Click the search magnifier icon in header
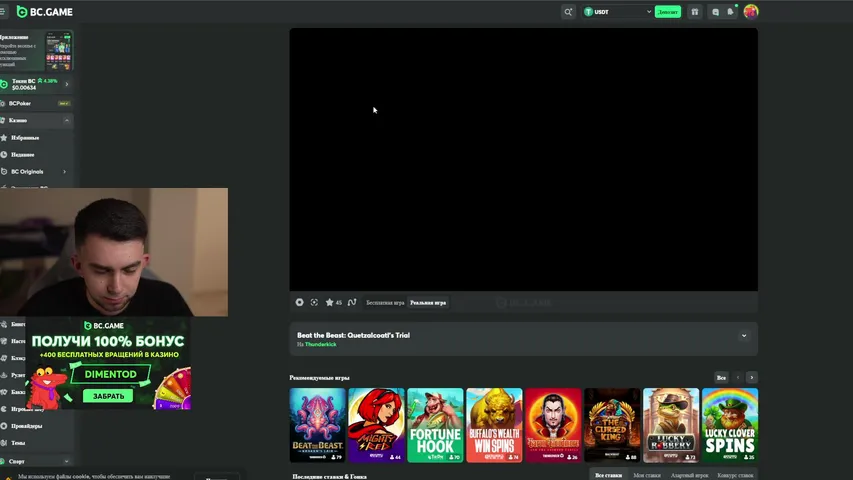Screen dimensions: 853x480 pos(568,12)
